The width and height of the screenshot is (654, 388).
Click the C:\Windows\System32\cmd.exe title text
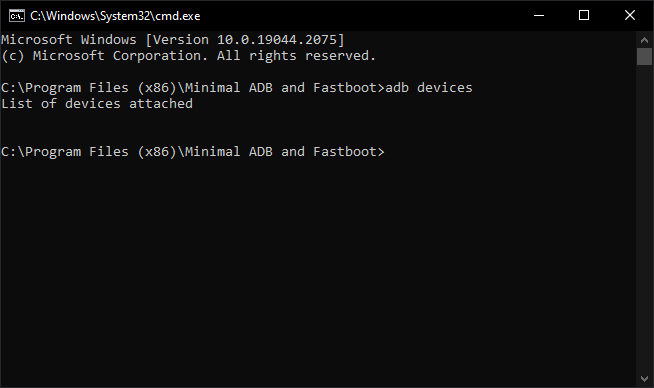pos(115,16)
